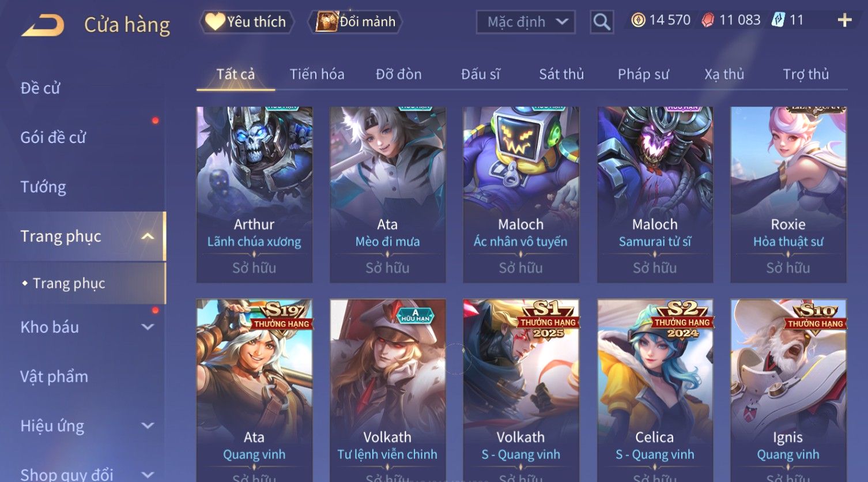Viewport: 868px width, 482px height.
Task: Open the Mặc định sort dropdown
Action: [526, 22]
